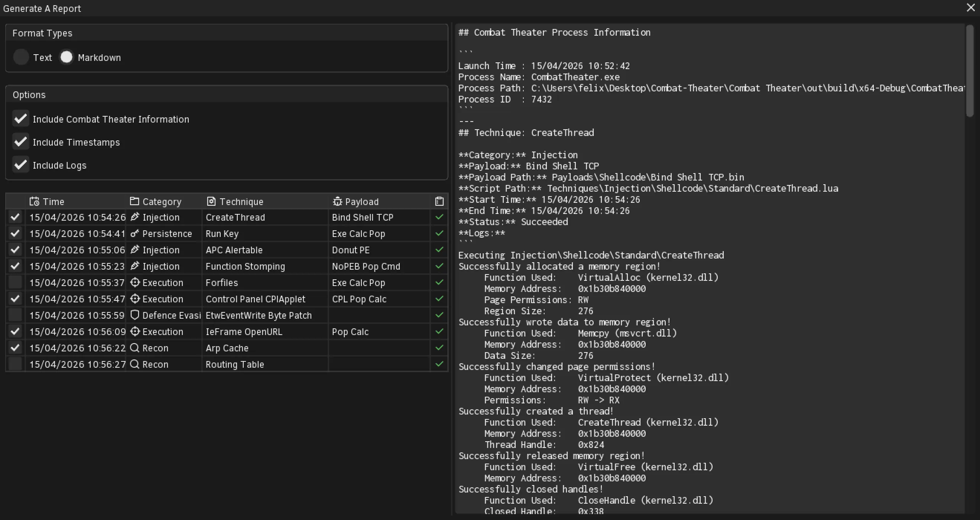Screen dimensions: 980x520
Task: Click the Forfiles technique cell
Action: pos(265,283)
